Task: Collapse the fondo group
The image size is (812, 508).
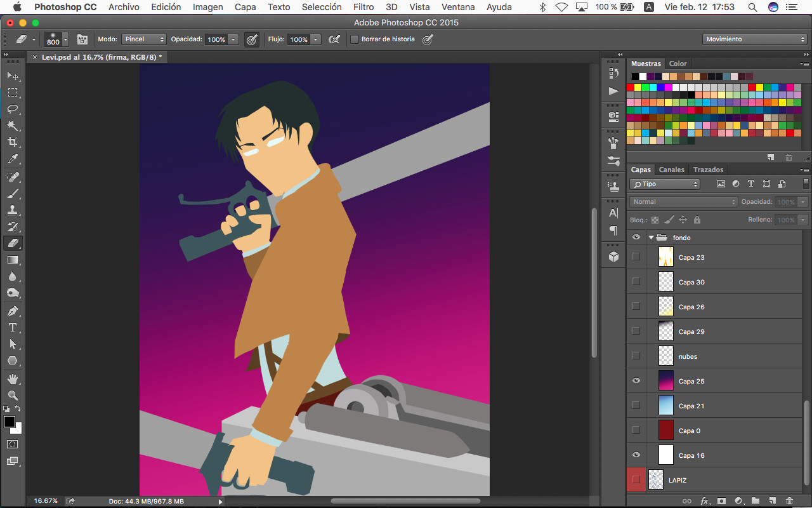Action: pyautogui.click(x=651, y=237)
